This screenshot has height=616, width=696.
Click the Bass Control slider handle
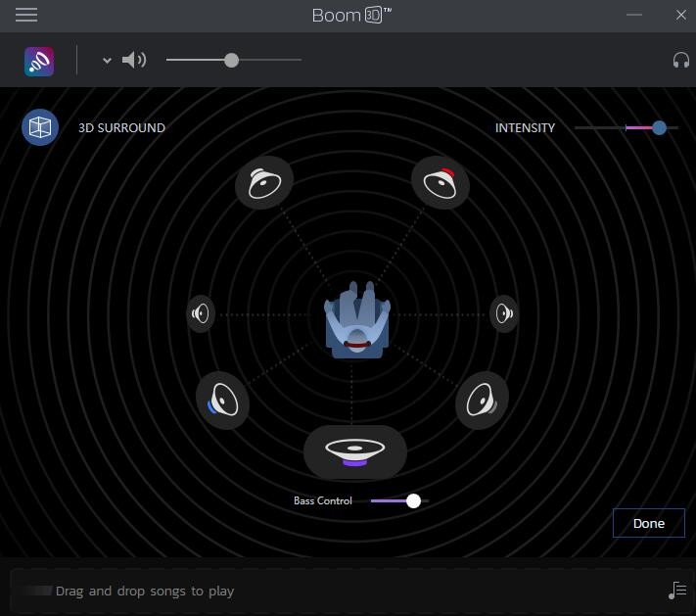[x=413, y=500]
